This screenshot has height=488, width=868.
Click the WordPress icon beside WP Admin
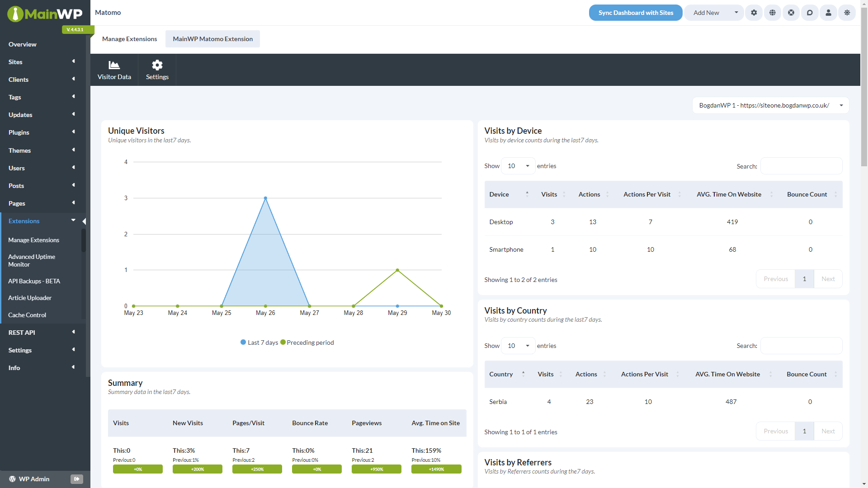coord(12,479)
